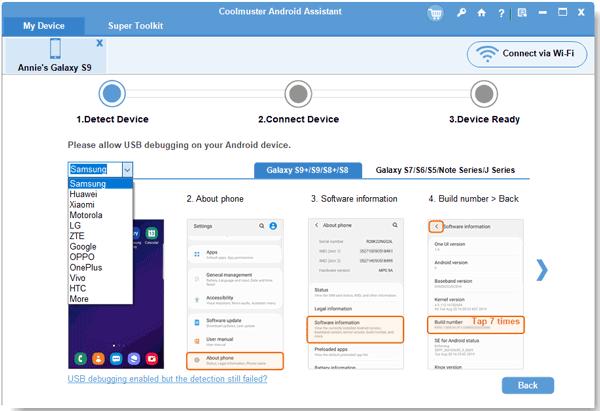The width and height of the screenshot is (600, 411).
Task: Click the Software information guide thumbnail
Action: point(355,294)
